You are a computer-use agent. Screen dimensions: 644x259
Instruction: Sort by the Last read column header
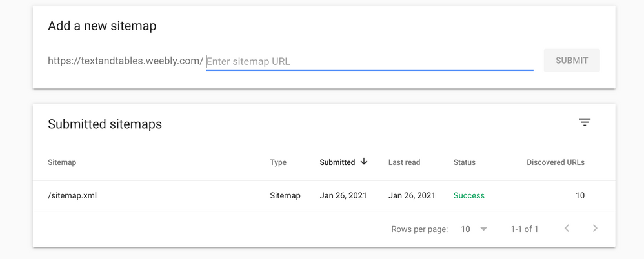point(404,162)
